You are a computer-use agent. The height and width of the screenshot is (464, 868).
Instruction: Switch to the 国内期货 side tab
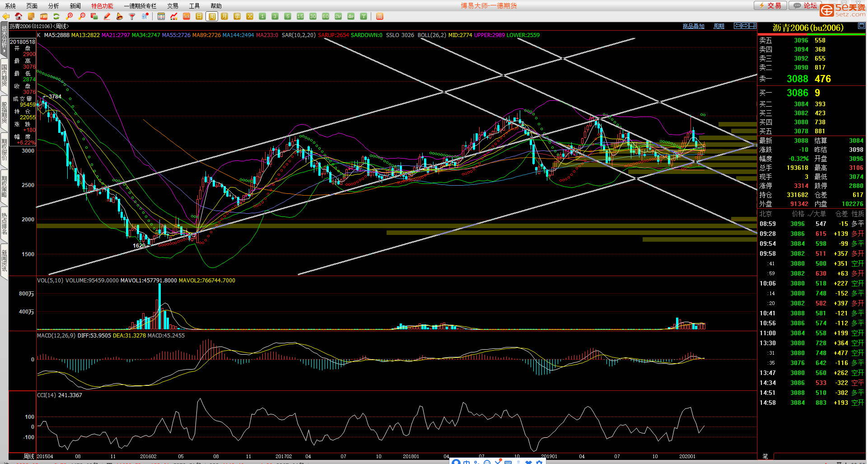coord(4,75)
